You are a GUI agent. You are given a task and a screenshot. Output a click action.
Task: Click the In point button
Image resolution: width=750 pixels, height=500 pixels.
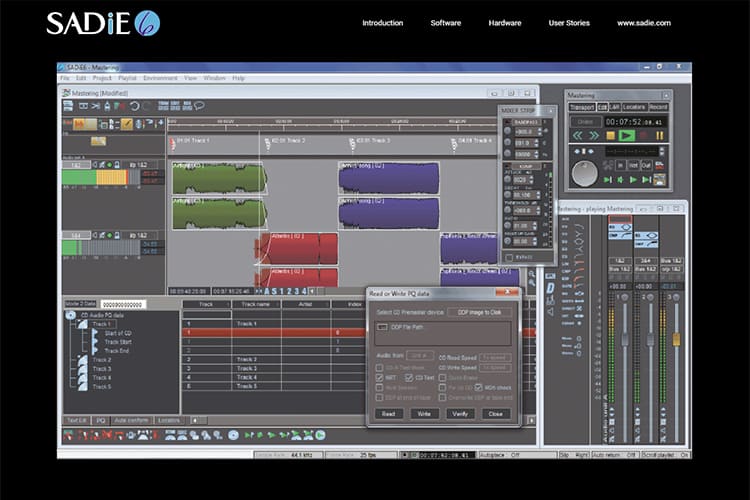point(620,166)
